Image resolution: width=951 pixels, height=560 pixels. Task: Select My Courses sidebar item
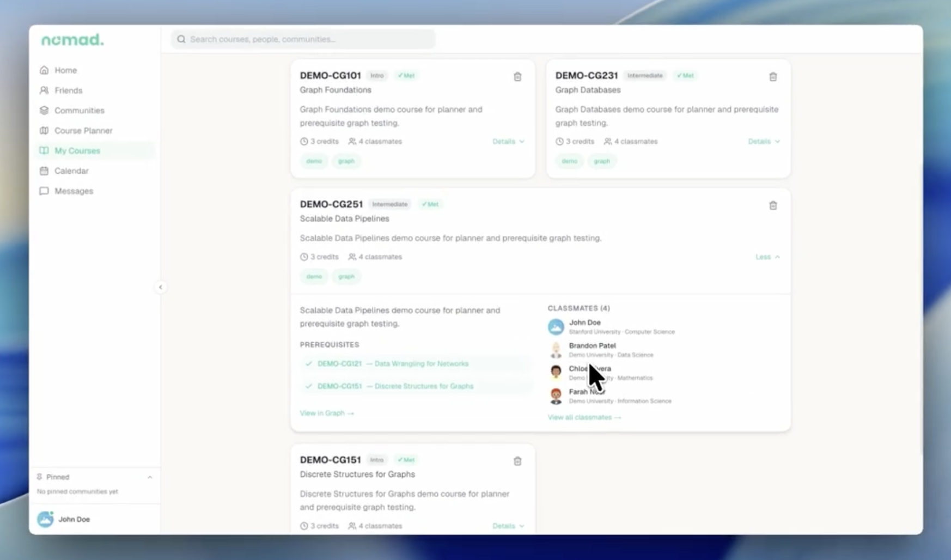(94, 151)
